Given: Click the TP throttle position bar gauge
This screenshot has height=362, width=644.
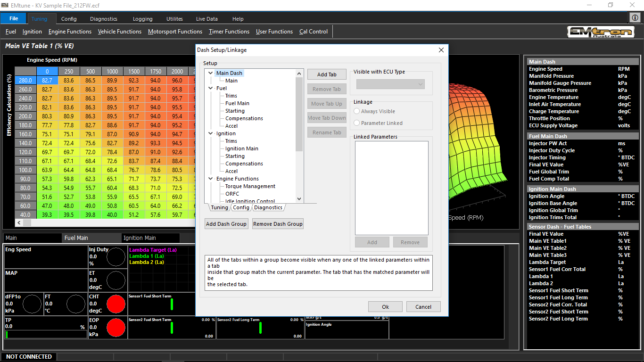Looking at the screenshot, I should 45,335.
